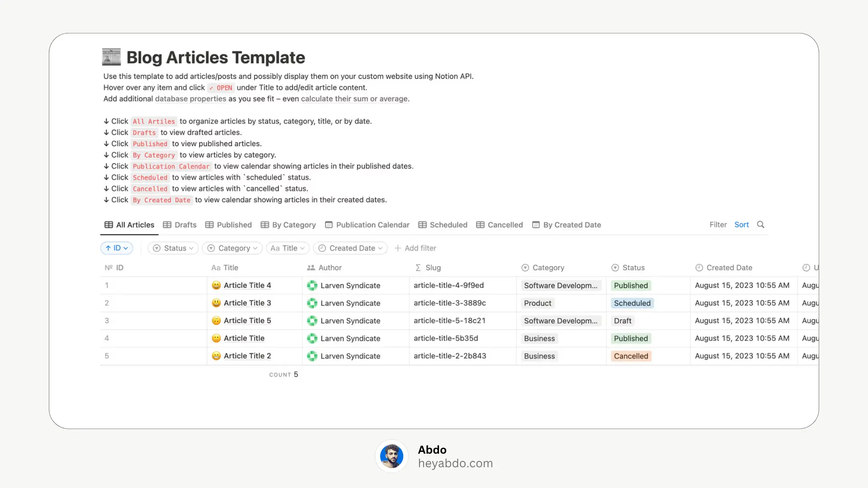This screenshot has height=488, width=868.
Task: Click the Filter button
Action: pyautogui.click(x=718, y=225)
